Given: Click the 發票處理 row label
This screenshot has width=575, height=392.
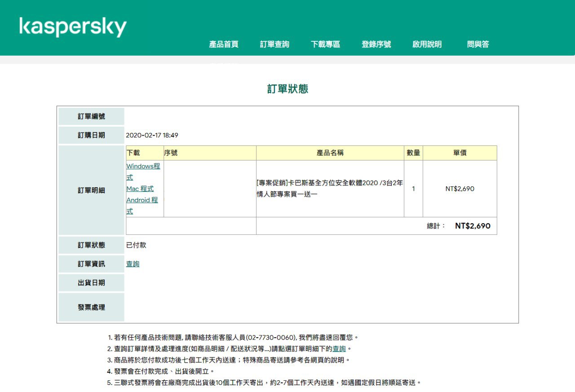Looking at the screenshot, I should tap(91, 307).
